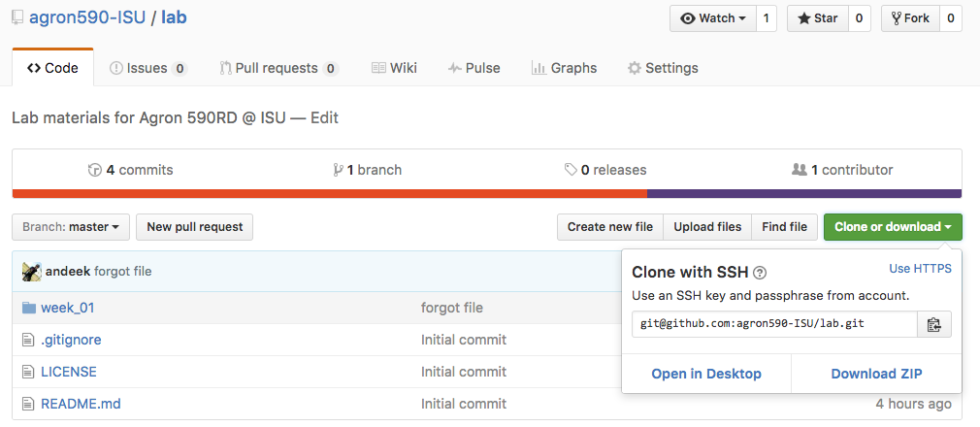Collapse the Clone or download dropdown
The width and height of the screenshot is (980, 427).
pos(893,227)
